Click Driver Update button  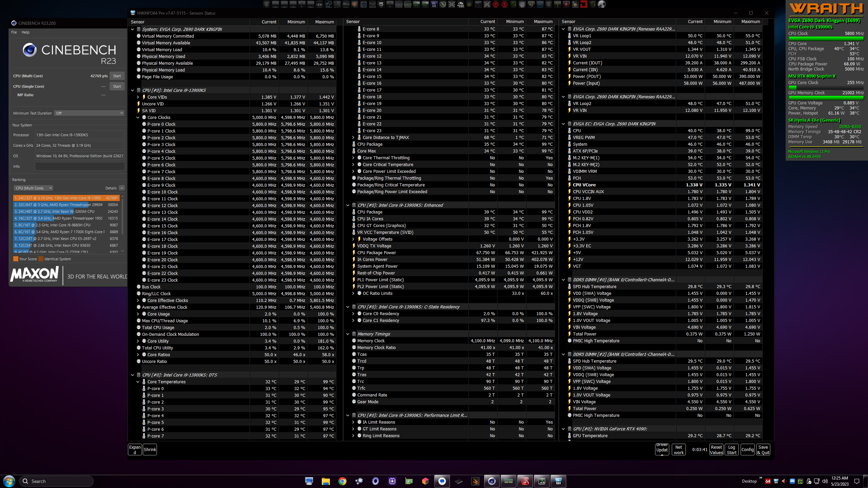pos(662,449)
